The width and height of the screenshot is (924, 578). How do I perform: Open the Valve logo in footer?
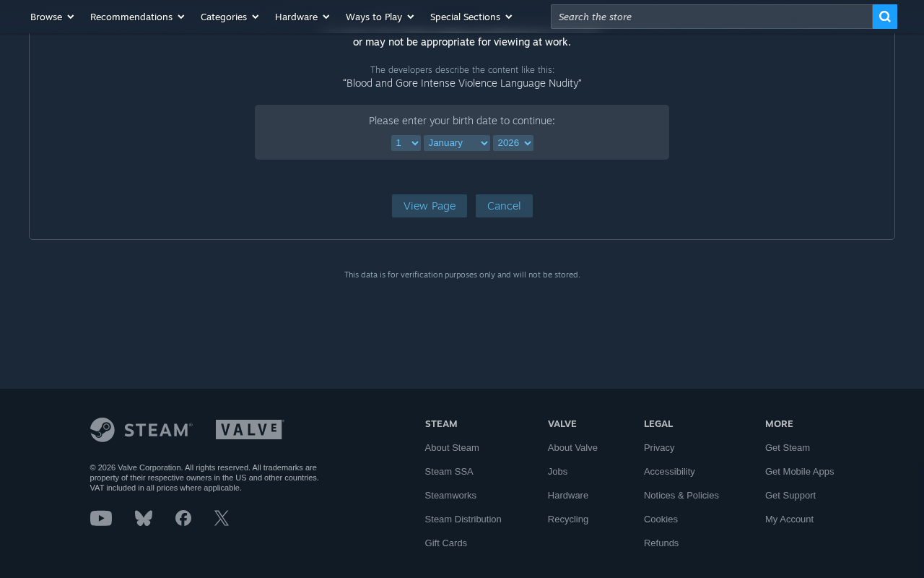click(250, 430)
